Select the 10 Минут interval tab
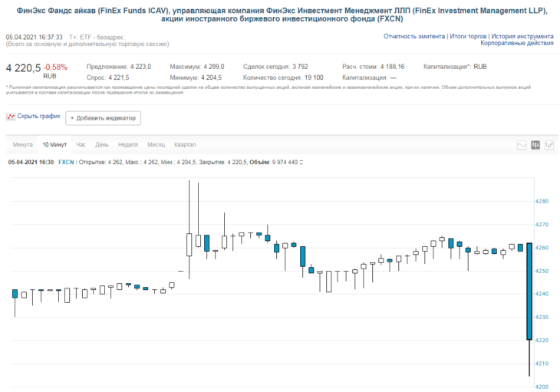This screenshot has height=392, width=560. pyautogui.click(x=54, y=144)
